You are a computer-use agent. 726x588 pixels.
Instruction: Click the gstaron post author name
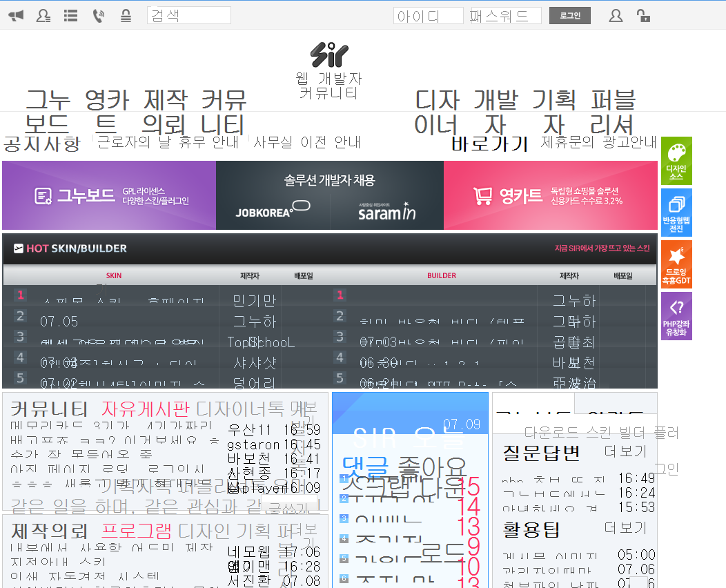pyautogui.click(x=253, y=444)
